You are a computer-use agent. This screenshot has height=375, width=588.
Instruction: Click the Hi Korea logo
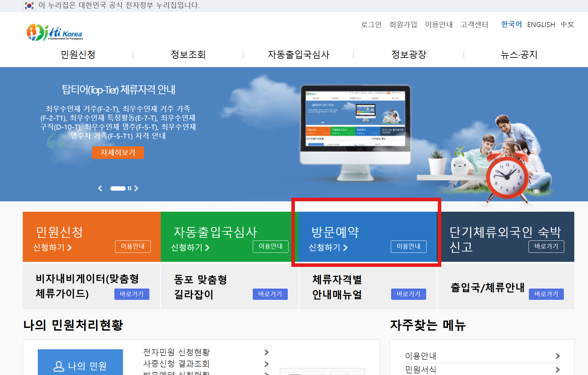(x=54, y=32)
